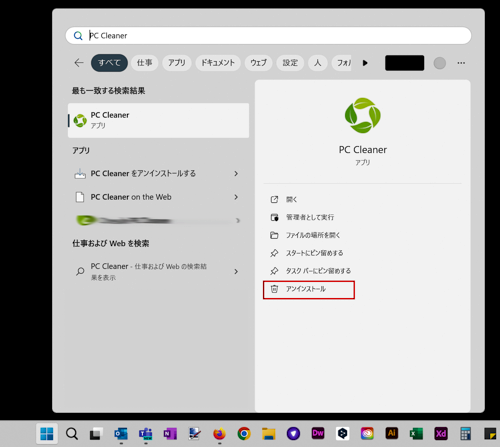The height and width of the screenshot is (447, 500).
Task: Expand PC Cleaner on the Web chevron
Action: [x=236, y=197]
